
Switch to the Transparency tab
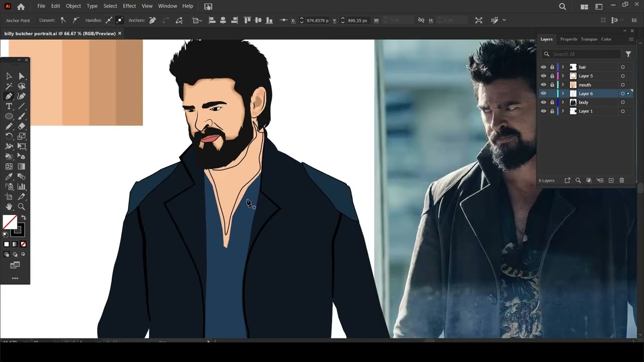click(589, 39)
